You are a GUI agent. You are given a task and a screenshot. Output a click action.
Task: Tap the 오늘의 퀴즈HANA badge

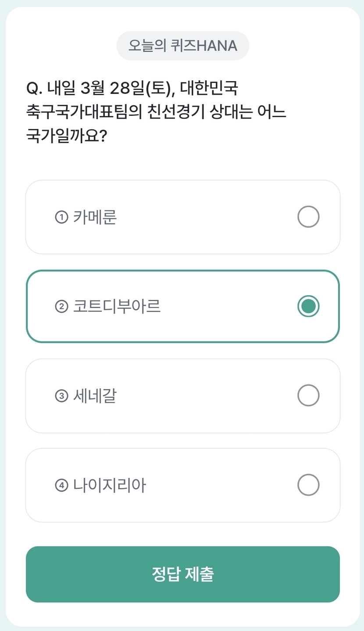point(182,46)
